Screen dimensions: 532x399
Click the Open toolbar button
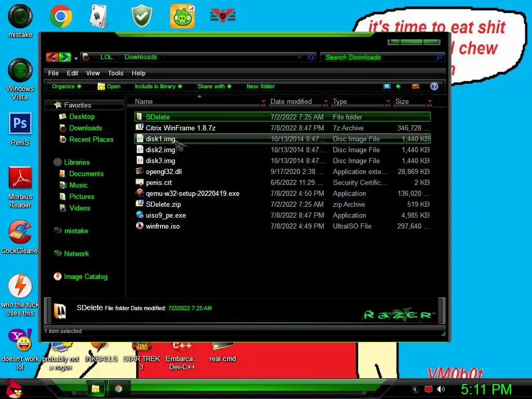[109, 86]
